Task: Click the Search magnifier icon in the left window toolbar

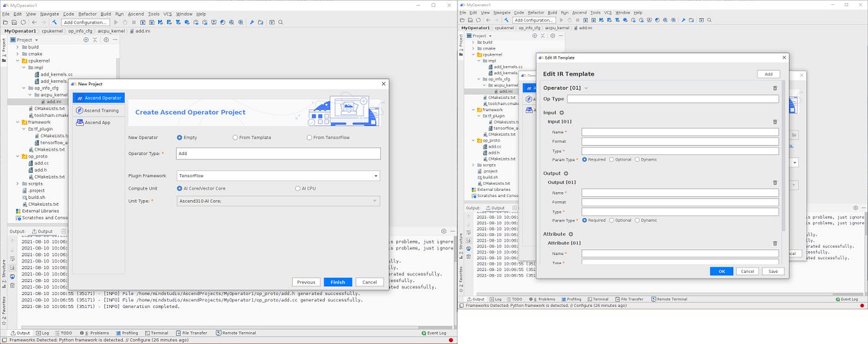Action: [280, 22]
